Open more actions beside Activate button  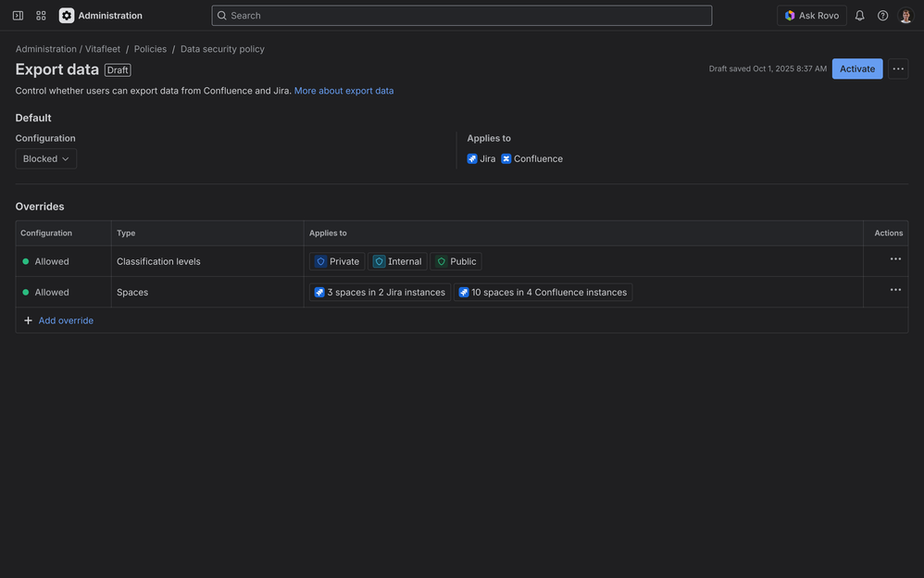pos(897,69)
